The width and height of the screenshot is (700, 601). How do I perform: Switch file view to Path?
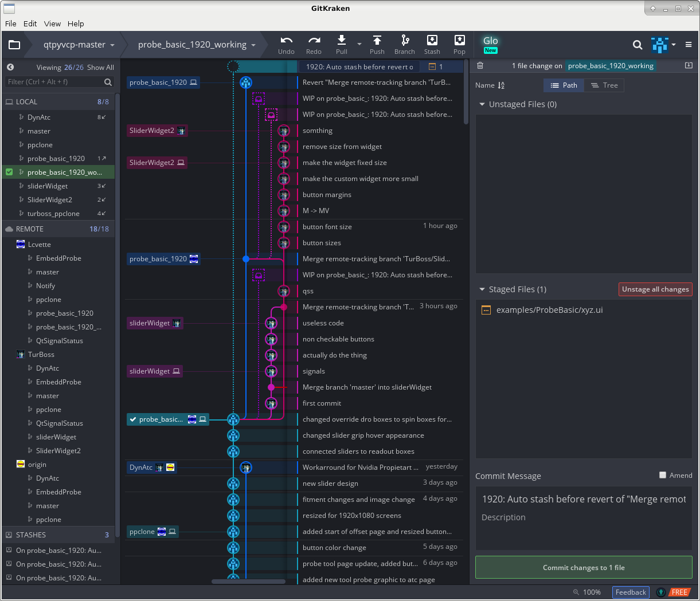point(564,85)
